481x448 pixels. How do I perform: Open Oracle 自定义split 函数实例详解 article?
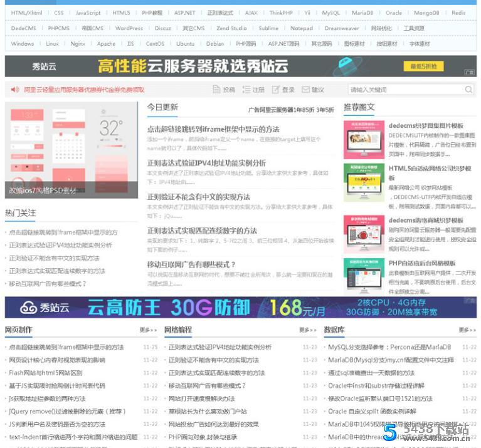[x=372, y=412]
